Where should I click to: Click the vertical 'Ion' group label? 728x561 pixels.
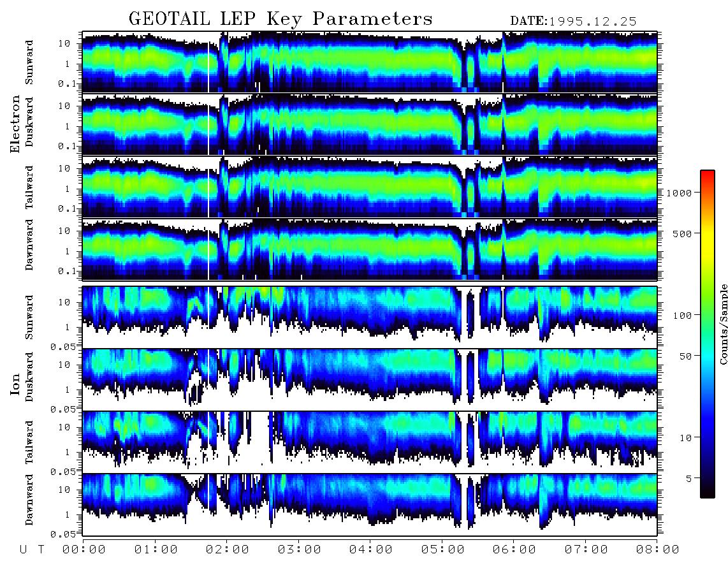[15, 384]
